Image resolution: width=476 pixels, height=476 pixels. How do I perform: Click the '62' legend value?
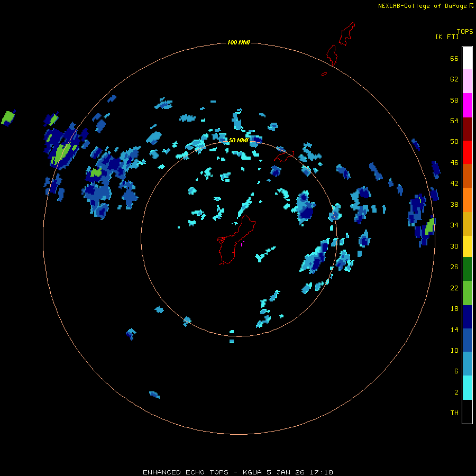tap(454, 79)
